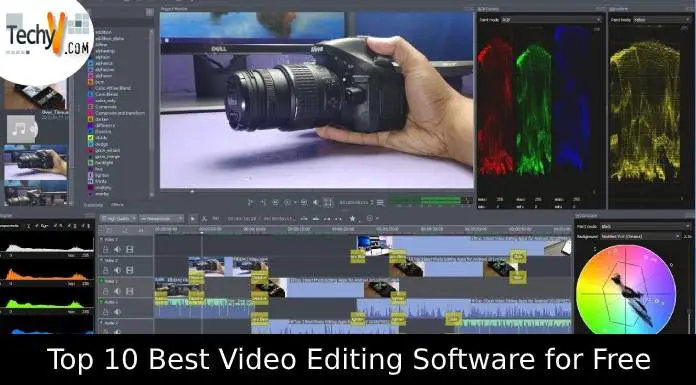Click the forward button under the monitor
The width and height of the screenshot is (696, 385).
click(303, 202)
